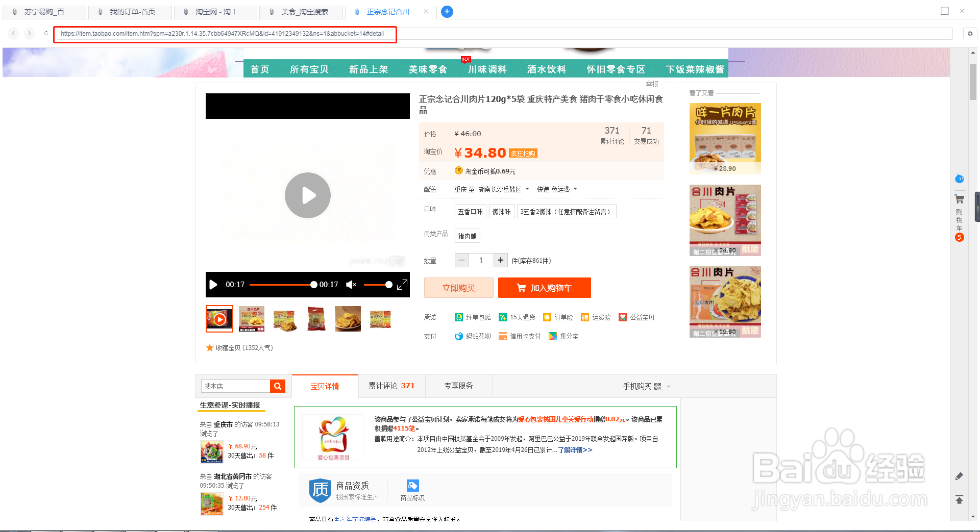Close the 正宗念记合川 browser tab
The height and width of the screenshot is (532, 980).
tap(426, 11)
